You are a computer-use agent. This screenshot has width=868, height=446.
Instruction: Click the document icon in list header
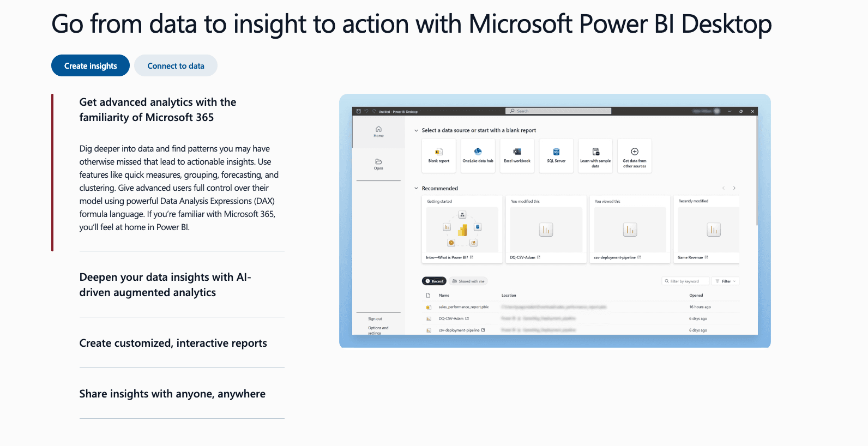(428, 296)
